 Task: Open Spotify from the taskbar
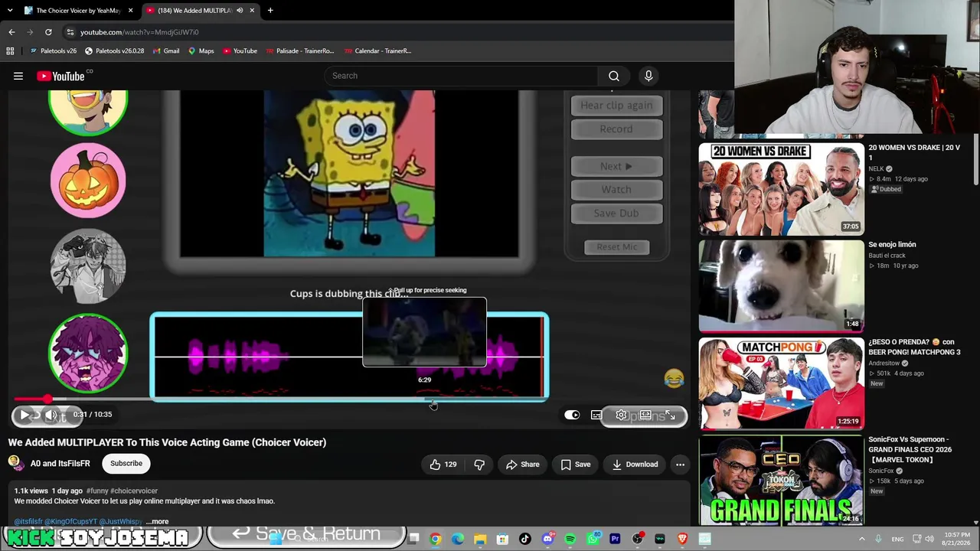click(x=570, y=539)
